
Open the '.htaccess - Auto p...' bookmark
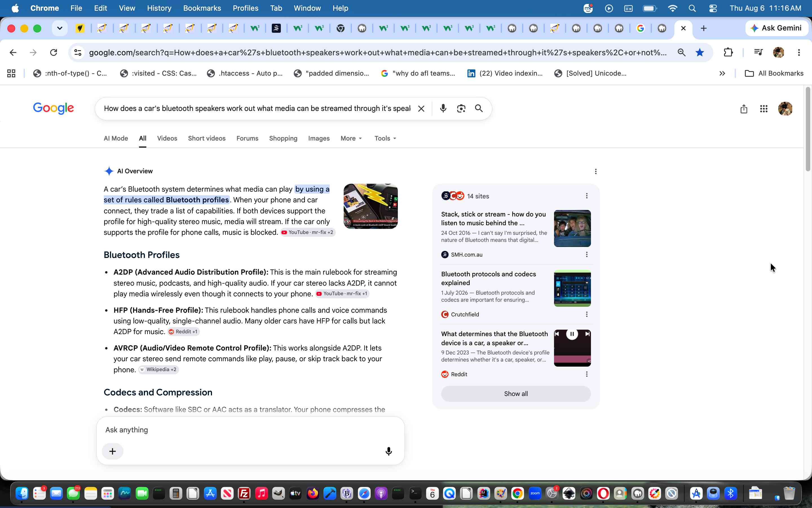click(245, 73)
